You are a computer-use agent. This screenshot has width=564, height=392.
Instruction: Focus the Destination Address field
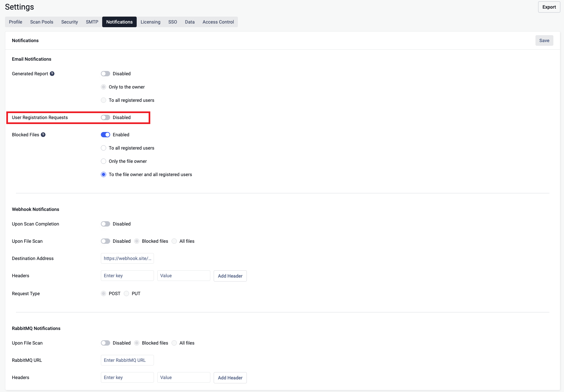click(x=127, y=258)
